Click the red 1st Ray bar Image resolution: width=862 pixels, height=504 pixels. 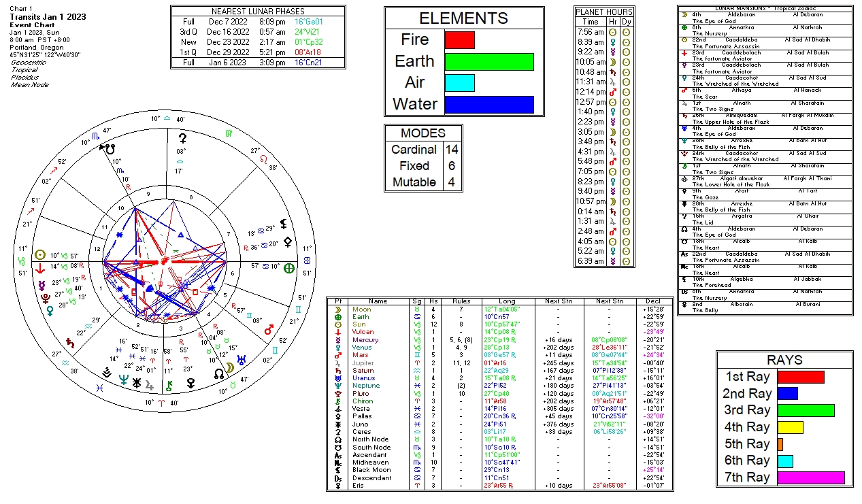pos(801,377)
